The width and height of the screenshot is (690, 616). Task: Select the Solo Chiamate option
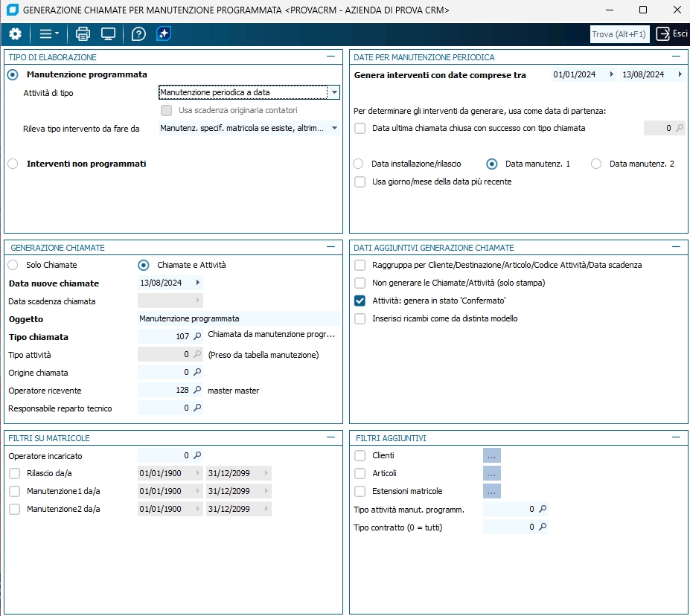tap(13, 265)
